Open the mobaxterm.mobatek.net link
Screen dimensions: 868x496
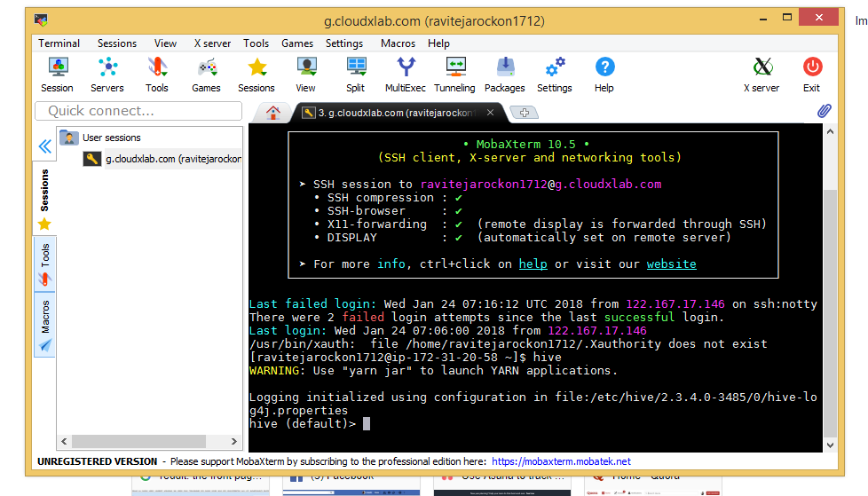click(x=561, y=461)
